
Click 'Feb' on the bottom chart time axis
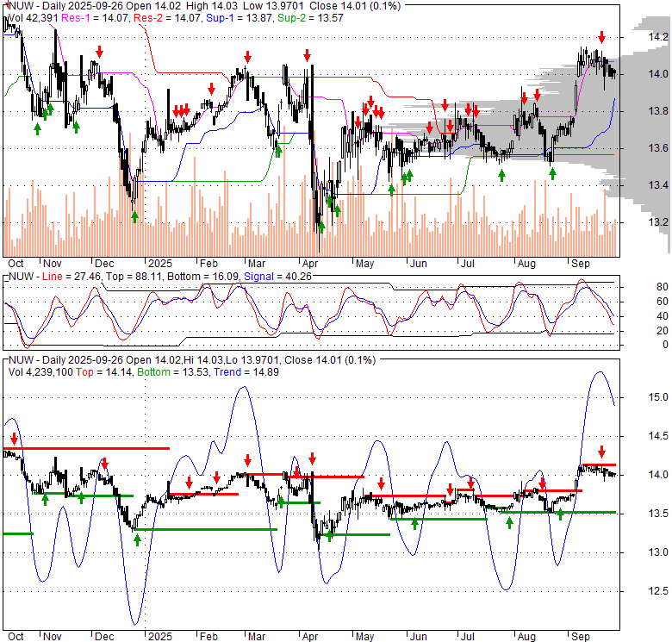click(x=208, y=637)
